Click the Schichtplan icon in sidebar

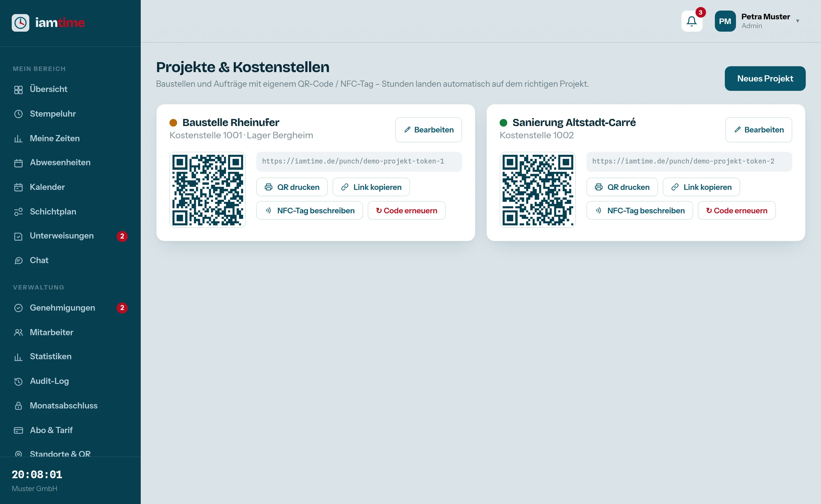click(18, 212)
